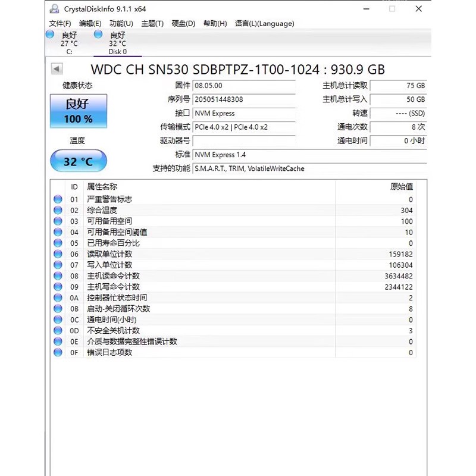The width and height of the screenshot is (476, 476).
Task: Click status orb for attribute 0F 错误日志项数
Action: [58, 352]
